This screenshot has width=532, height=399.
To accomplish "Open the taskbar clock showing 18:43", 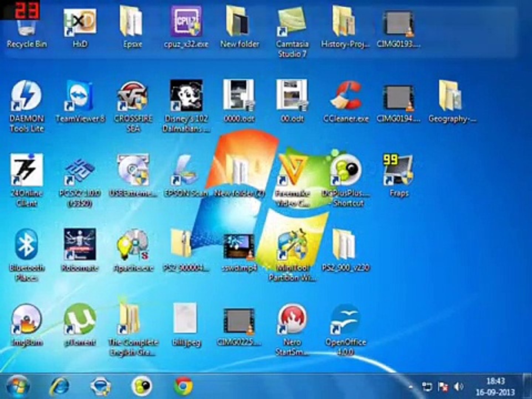I will pos(495,386).
